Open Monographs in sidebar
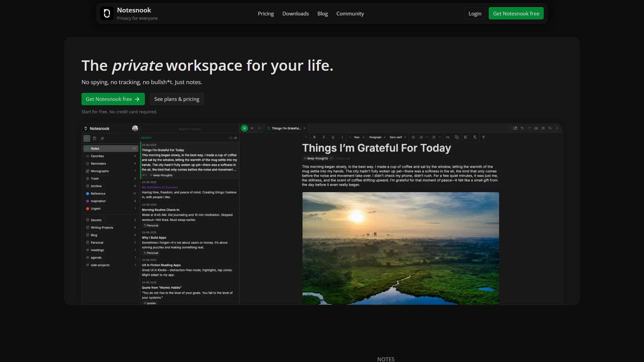644x362 pixels. pos(111,171)
